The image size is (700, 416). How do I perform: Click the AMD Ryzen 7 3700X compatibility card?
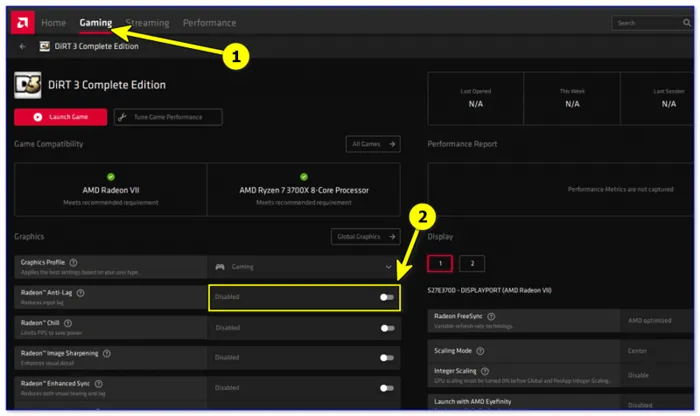click(x=304, y=190)
